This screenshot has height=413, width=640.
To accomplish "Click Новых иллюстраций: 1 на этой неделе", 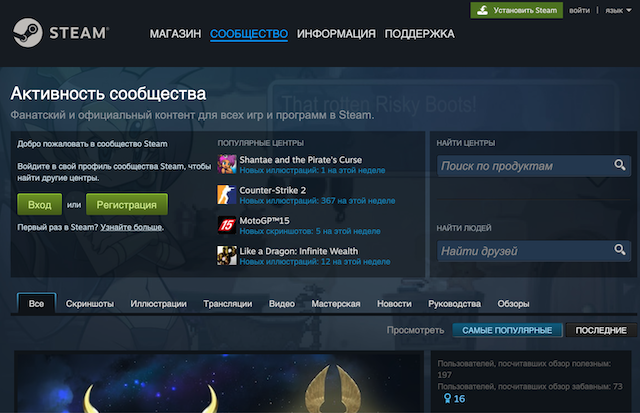I will point(312,170).
